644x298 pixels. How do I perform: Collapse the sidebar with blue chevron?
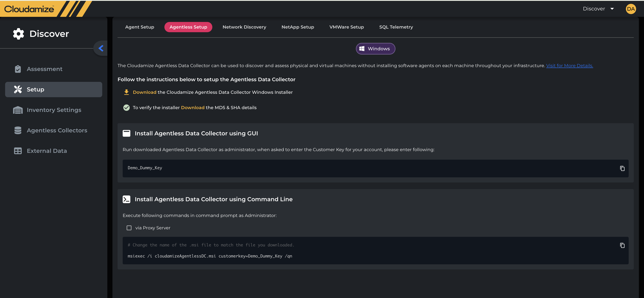(101, 48)
